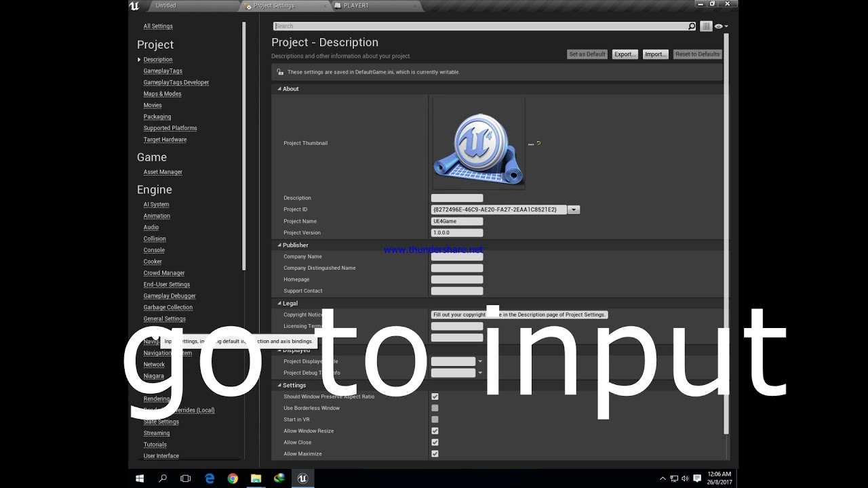This screenshot has width=868, height=488.
Task: Click the Description text field
Action: point(457,198)
